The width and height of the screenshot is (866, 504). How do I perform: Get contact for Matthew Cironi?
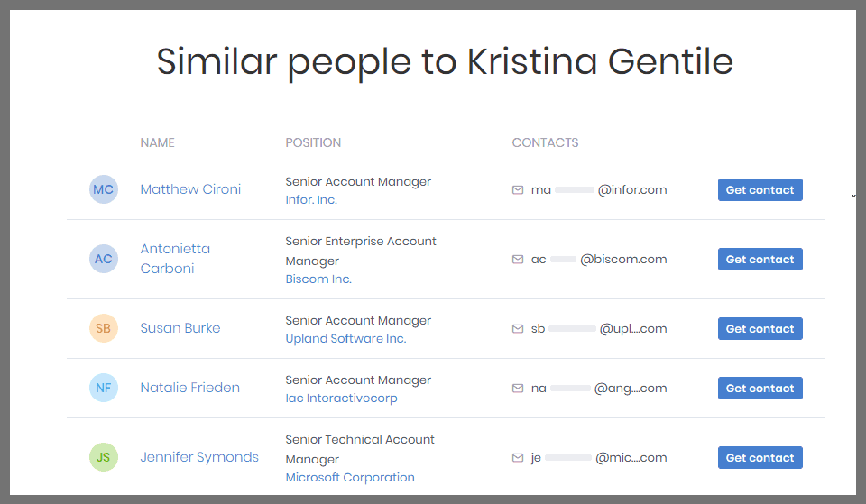[x=760, y=190]
